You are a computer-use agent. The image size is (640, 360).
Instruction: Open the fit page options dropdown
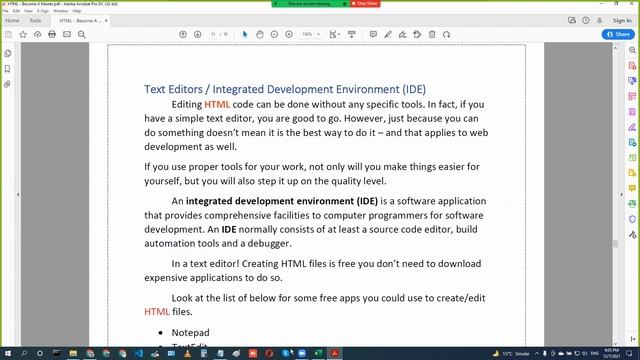coord(335,35)
